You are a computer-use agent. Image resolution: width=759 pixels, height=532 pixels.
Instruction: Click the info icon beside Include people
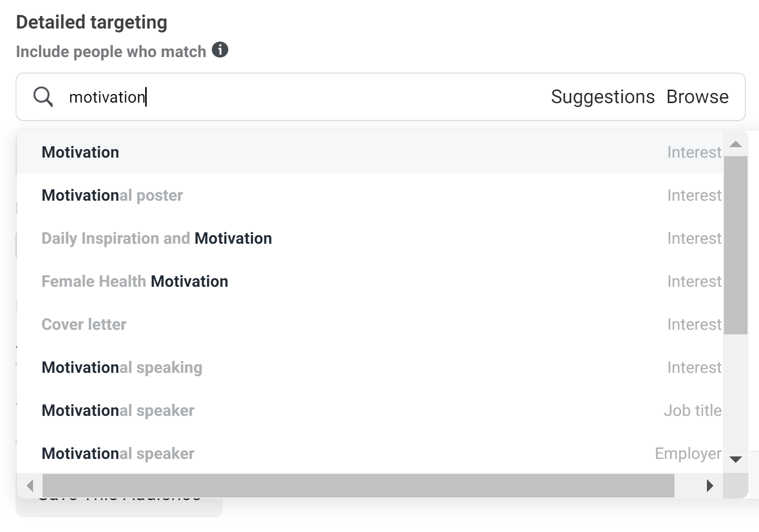coord(220,50)
